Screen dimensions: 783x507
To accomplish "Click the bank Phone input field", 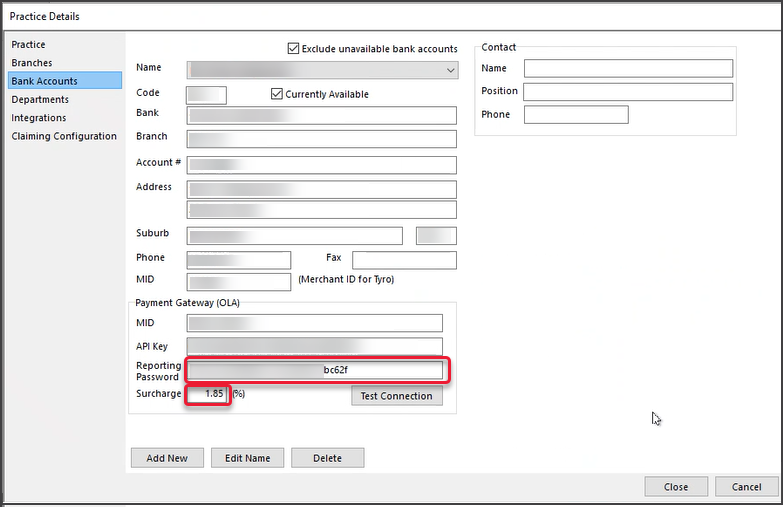I will click(x=239, y=260).
